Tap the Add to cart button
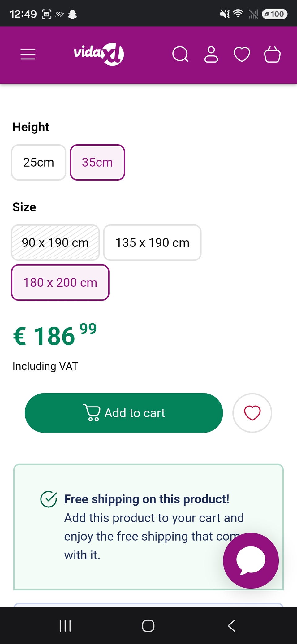Image resolution: width=297 pixels, height=644 pixels. click(x=124, y=413)
